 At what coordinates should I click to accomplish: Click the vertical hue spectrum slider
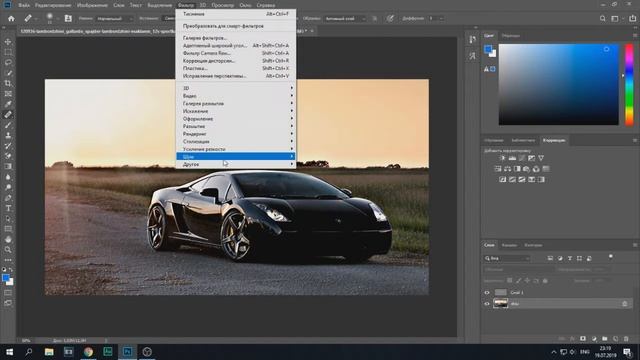tap(629, 84)
